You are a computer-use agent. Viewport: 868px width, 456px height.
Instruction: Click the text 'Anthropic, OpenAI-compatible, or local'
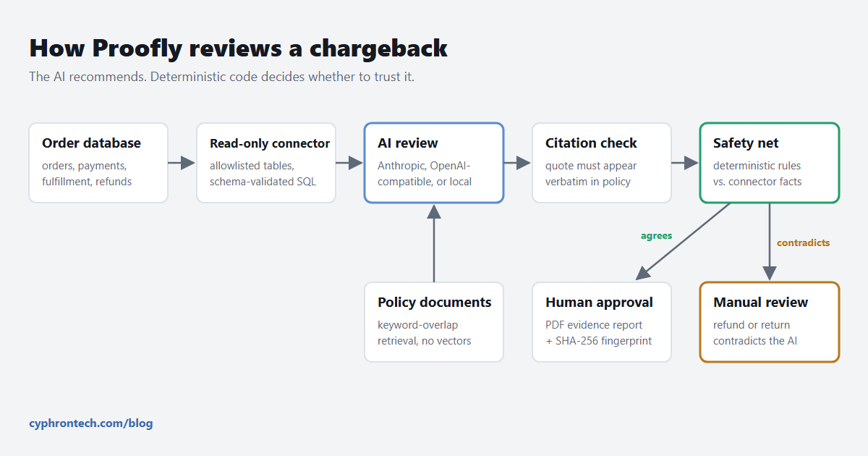[425, 174]
